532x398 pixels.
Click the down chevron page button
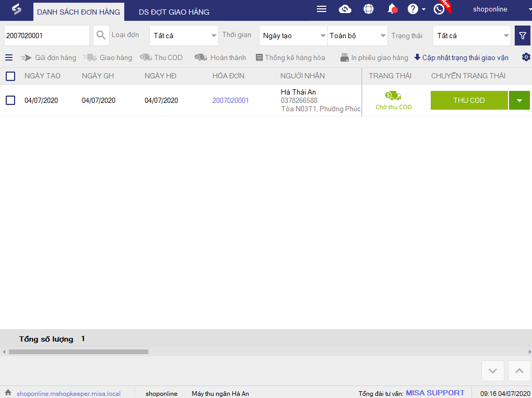pyautogui.click(x=493, y=370)
